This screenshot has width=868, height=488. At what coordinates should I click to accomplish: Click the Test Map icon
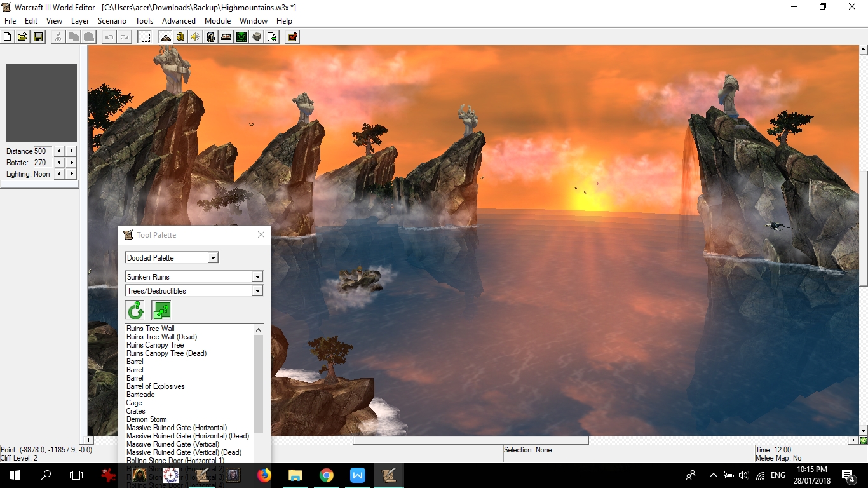coord(292,37)
